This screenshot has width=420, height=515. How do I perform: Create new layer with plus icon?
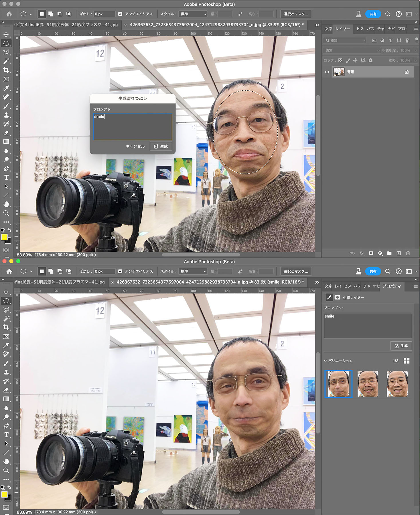[x=398, y=253]
